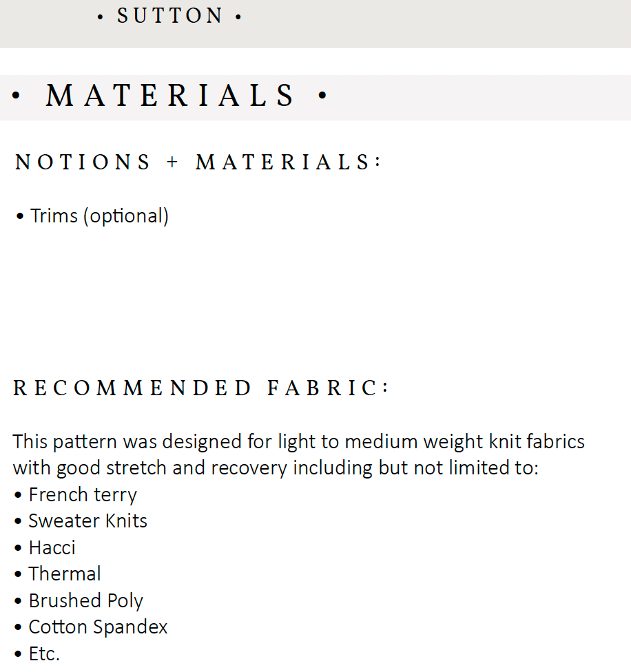
Task: Click the large MATERIALS section heading
Action: [170, 96]
